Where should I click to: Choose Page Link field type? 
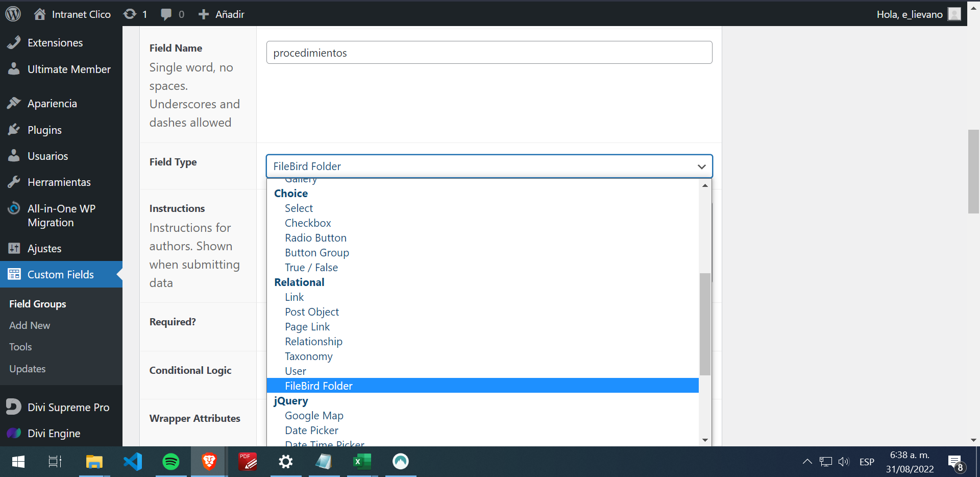pos(307,326)
